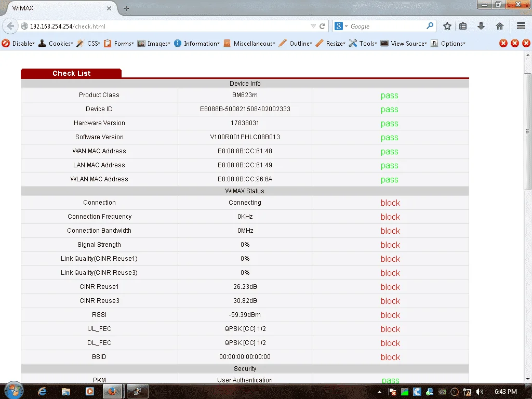The image size is (532, 399).
Task: Click the Product Class value BM623m
Action: (x=245, y=95)
